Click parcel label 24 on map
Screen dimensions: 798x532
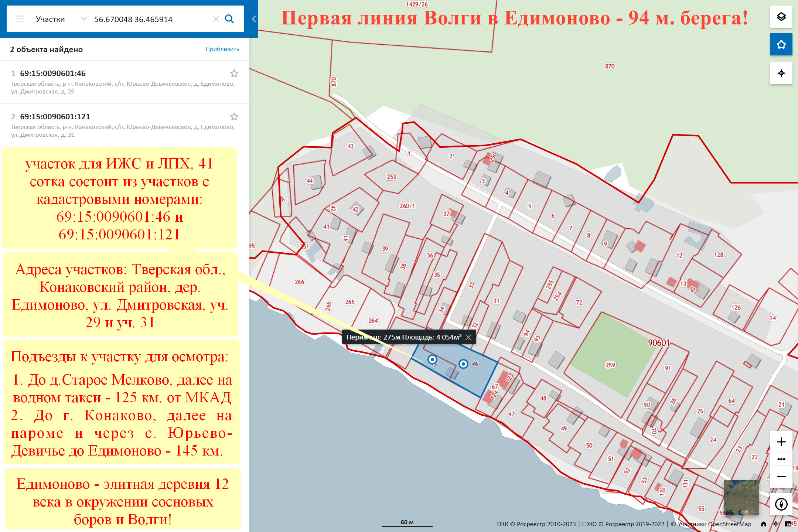[713, 440]
